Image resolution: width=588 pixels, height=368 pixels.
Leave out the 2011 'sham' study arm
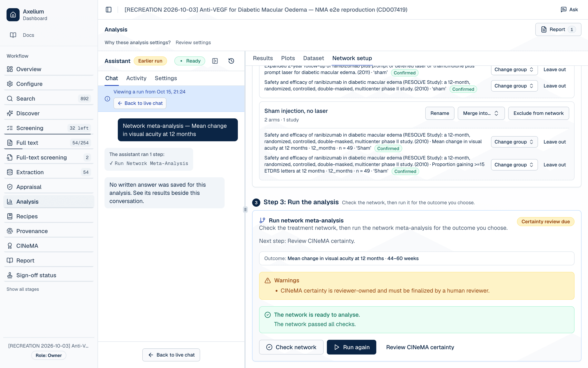[x=555, y=69]
